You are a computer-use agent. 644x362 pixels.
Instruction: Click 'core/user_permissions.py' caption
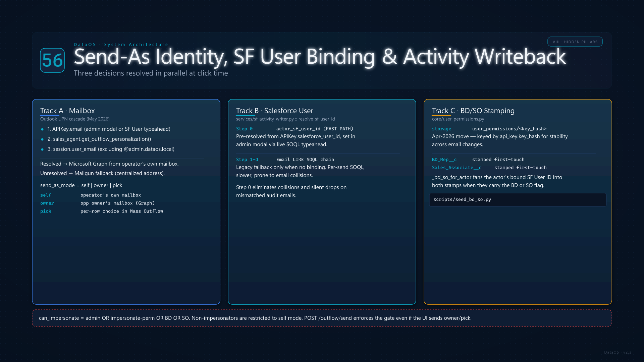458,119
